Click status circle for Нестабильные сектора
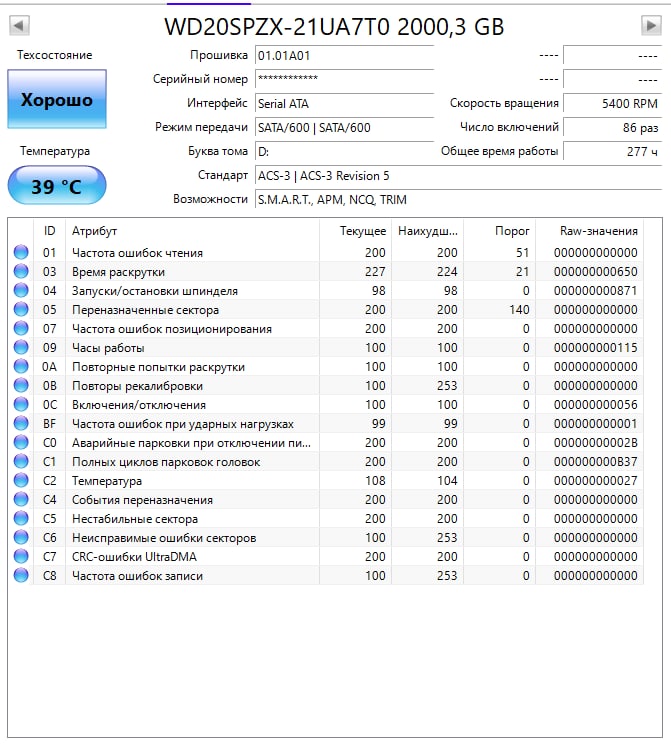Viewport: 671px width, 744px height. [21, 518]
